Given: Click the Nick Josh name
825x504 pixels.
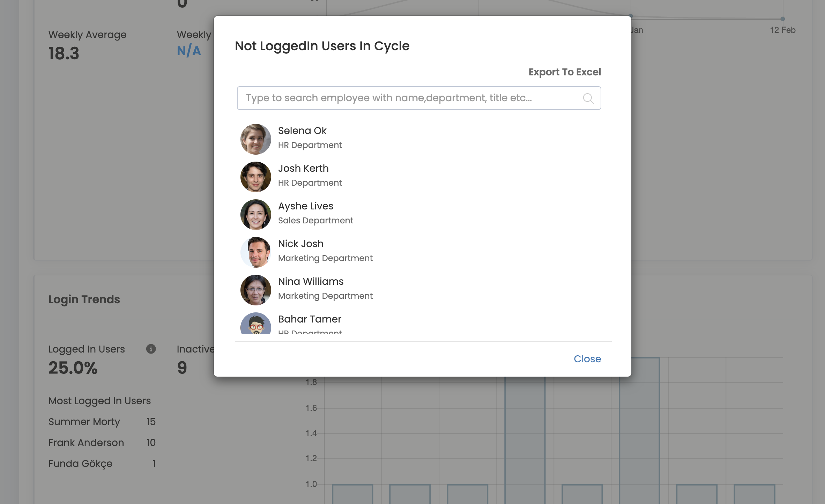Looking at the screenshot, I should 300,244.
